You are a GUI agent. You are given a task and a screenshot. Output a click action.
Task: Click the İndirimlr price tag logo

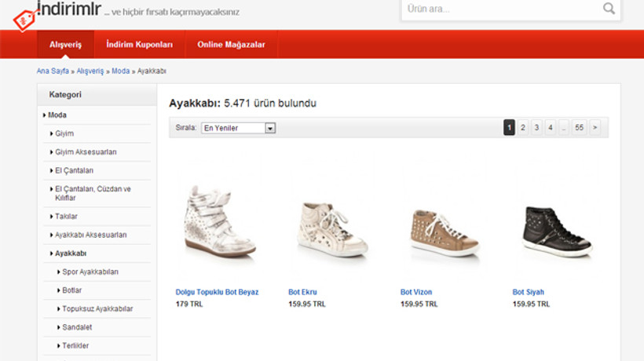coord(24,17)
